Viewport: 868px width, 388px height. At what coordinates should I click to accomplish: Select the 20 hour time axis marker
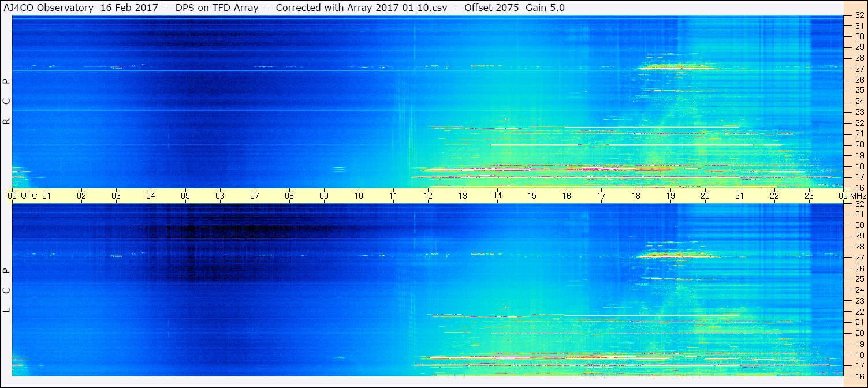(x=705, y=196)
